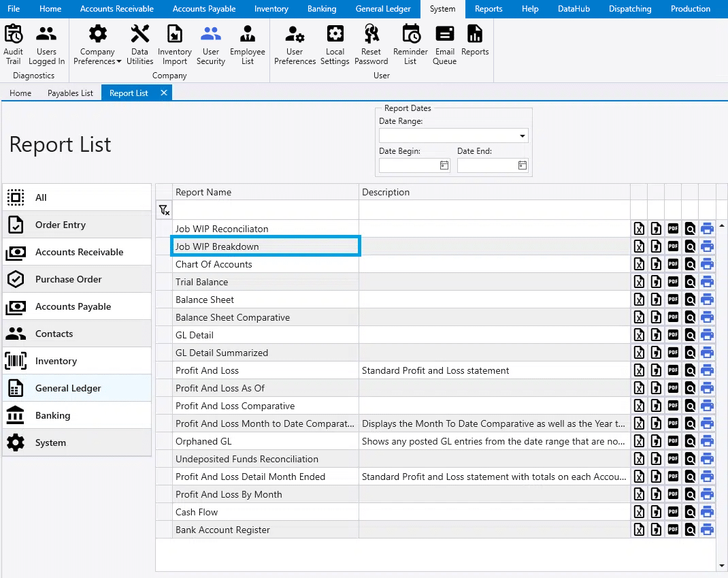Viewport: 728px width, 578px height.
Task: Open the Reminder List
Action: coord(410,45)
